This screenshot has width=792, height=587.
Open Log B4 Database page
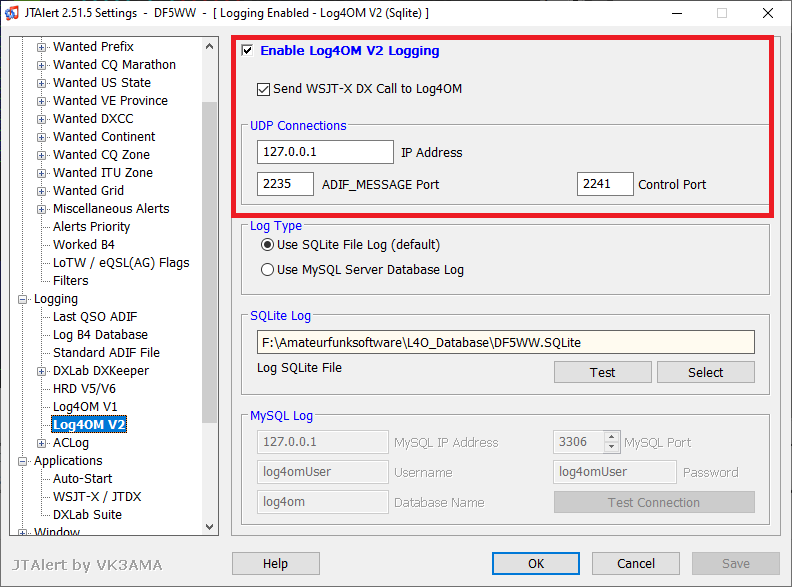(101, 334)
